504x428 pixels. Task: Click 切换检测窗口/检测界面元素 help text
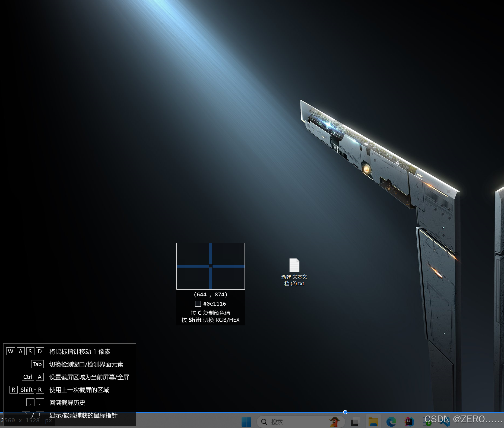tap(86, 364)
